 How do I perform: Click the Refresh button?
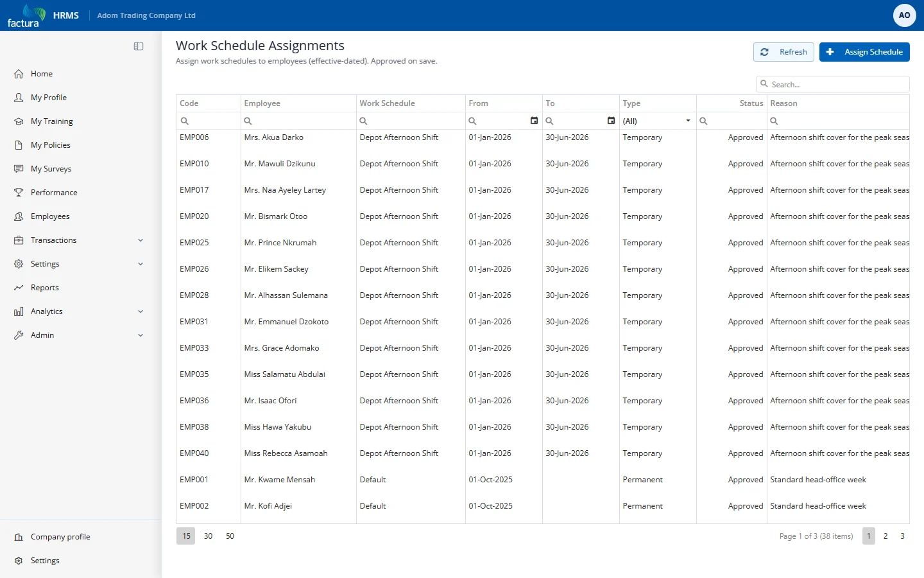pos(783,52)
